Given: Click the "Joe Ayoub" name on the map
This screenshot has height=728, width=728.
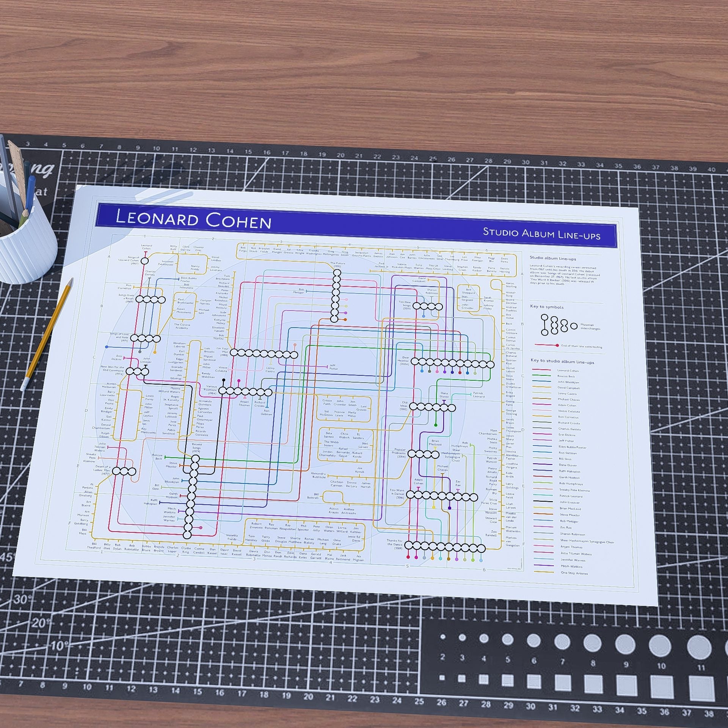Looking at the screenshot, I should 360,470.
